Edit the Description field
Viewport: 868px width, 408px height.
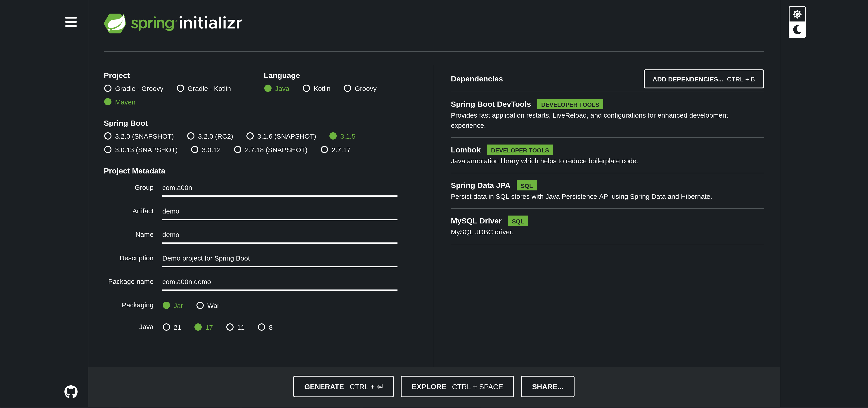click(280, 258)
